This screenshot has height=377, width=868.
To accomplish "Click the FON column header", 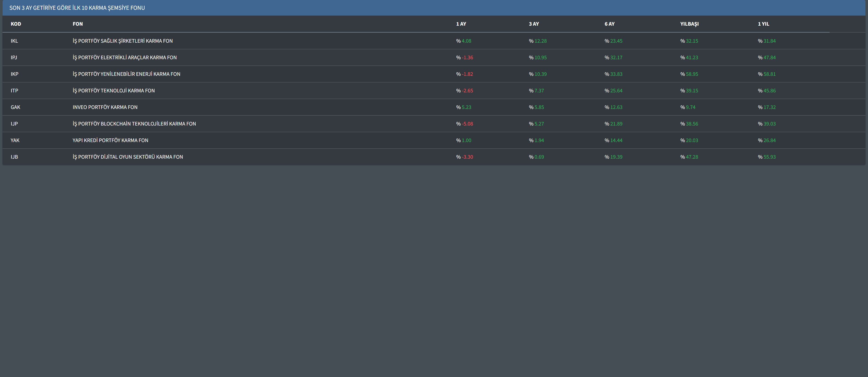I will click(x=78, y=24).
